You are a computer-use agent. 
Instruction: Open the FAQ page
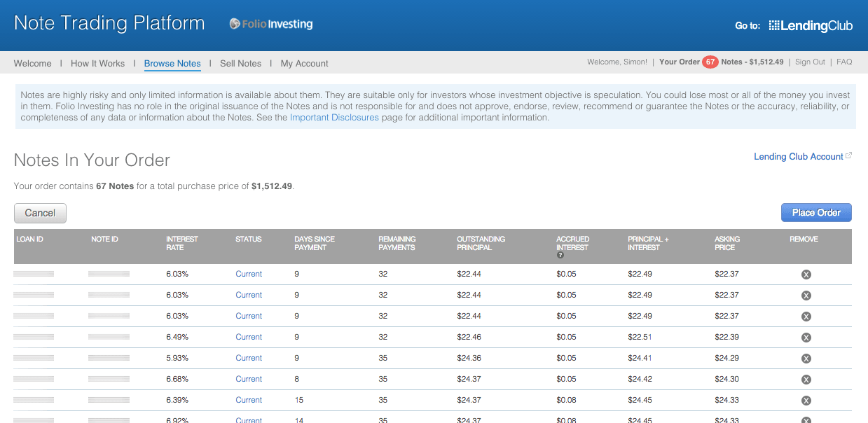point(844,62)
